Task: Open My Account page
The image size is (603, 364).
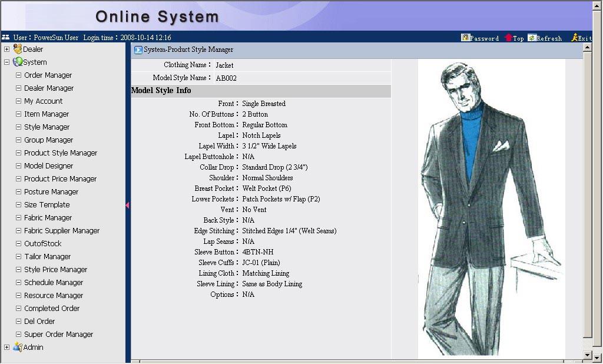Action: (43, 101)
